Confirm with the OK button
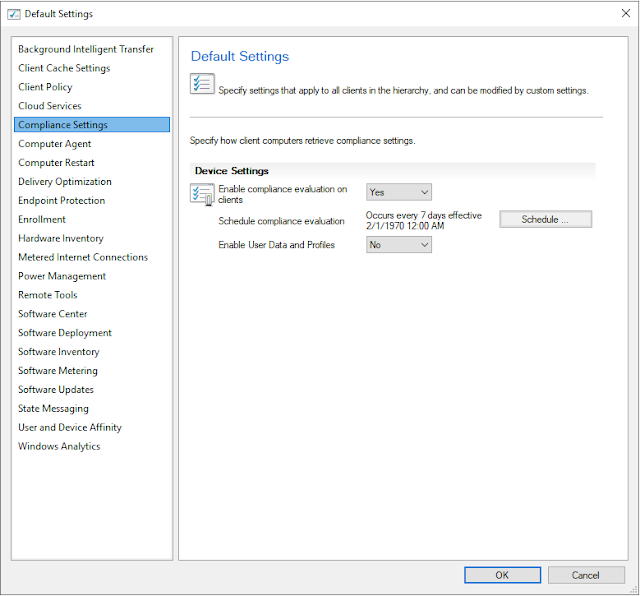This screenshot has height=596, width=640. [502, 575]
